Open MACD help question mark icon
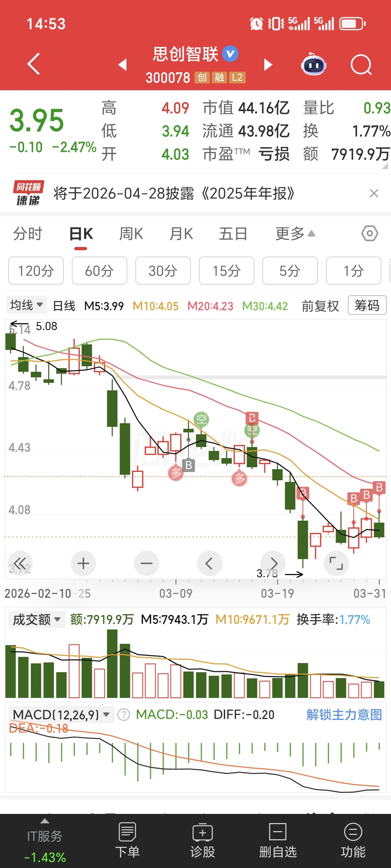Screen dimensions: 391x868 [x=124, y=714]
